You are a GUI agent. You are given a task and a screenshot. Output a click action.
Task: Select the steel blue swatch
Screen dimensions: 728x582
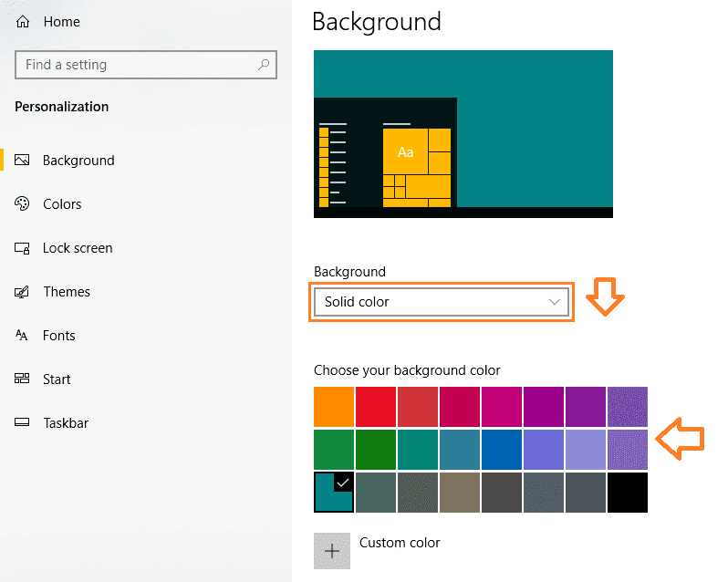(x=460, y=450)
